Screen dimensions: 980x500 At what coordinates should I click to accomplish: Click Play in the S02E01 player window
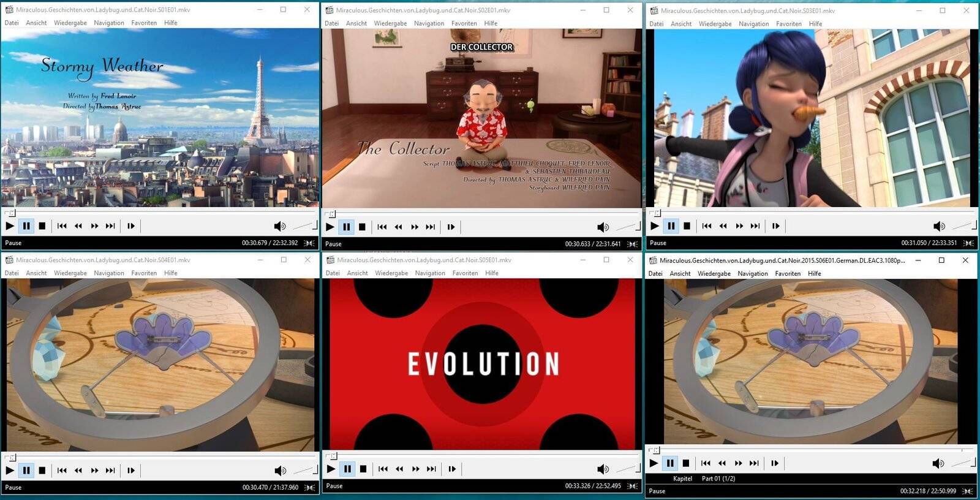coord(330,227)
